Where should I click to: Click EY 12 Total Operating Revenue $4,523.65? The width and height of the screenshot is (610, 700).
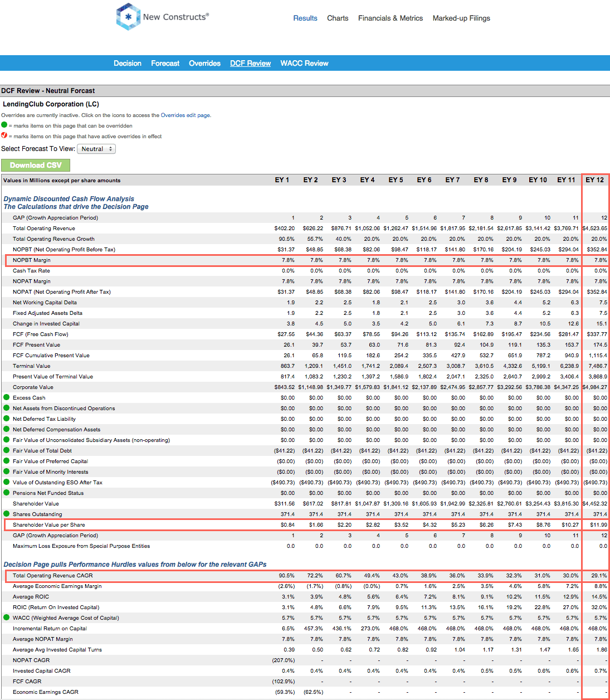[595, 229]
